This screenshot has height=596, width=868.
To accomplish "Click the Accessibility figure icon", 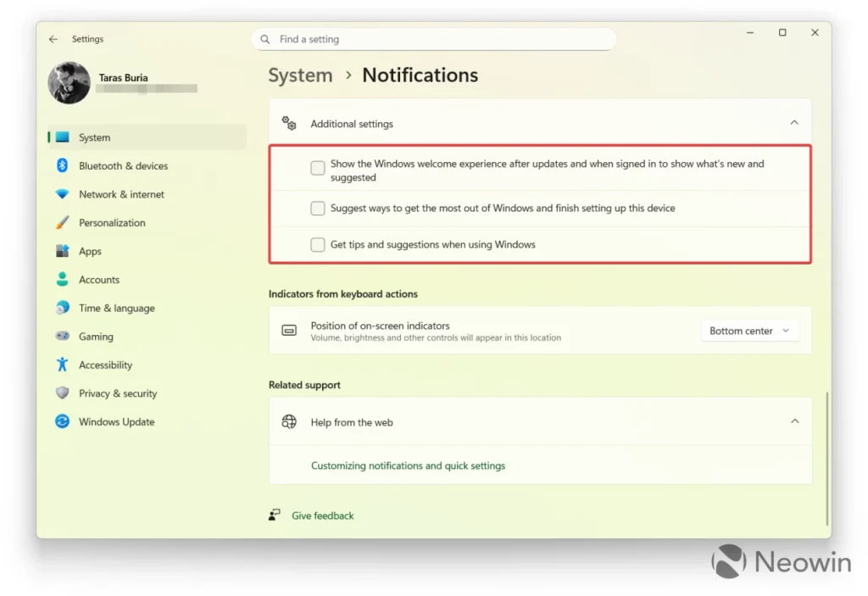I will [62, 365].
